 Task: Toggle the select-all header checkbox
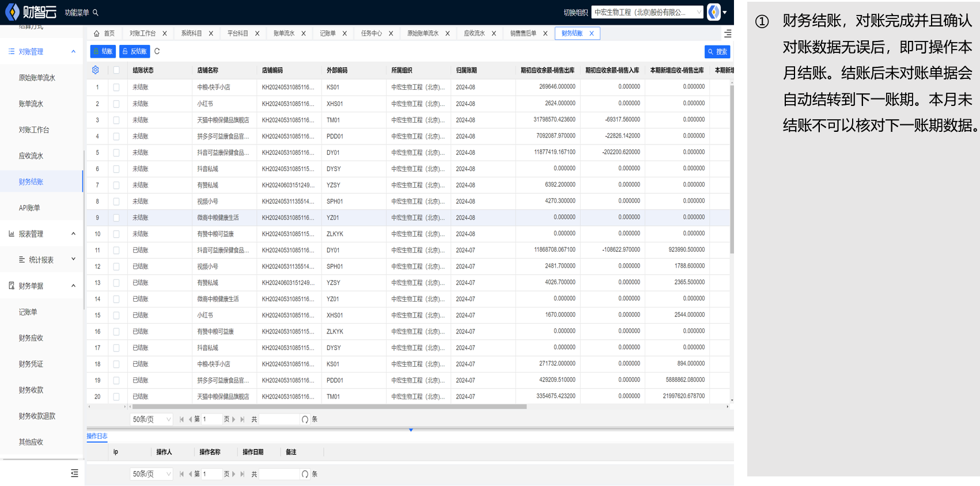click(x=116, y=70)
